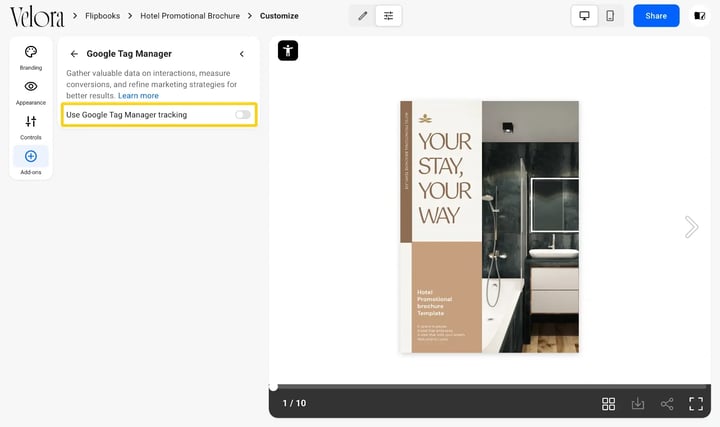Enter fullscreen mode
720x427 pixels.
tap(696, 404)
